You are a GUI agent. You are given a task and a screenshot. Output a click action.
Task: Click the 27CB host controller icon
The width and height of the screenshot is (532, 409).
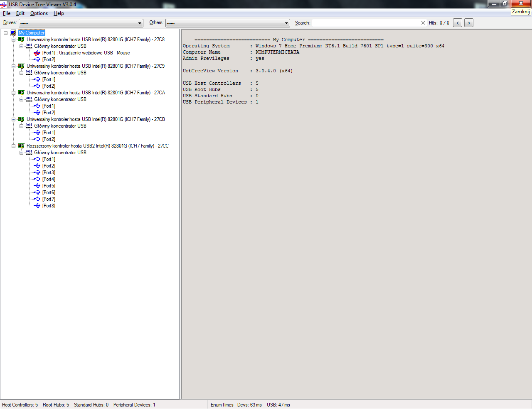[21, 119]
